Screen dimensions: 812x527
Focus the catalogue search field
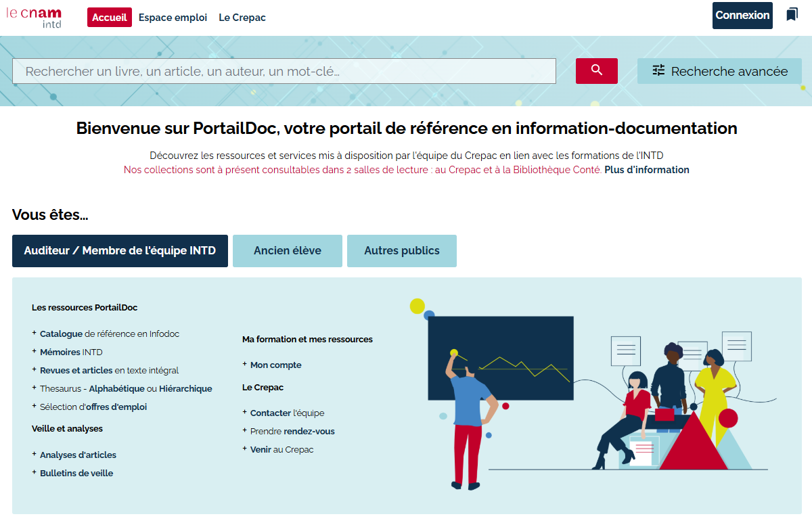pyautogui.click(x=284, y=71)
